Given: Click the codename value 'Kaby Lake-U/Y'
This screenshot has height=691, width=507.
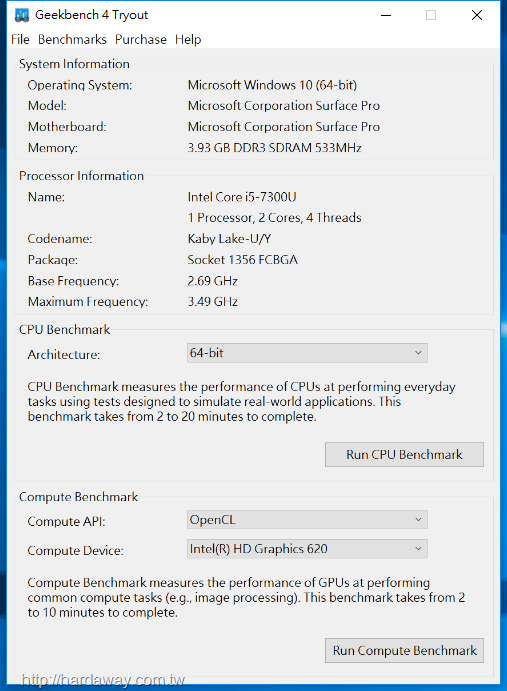Looking at the screenshot, I should click(x=229, y=239).
